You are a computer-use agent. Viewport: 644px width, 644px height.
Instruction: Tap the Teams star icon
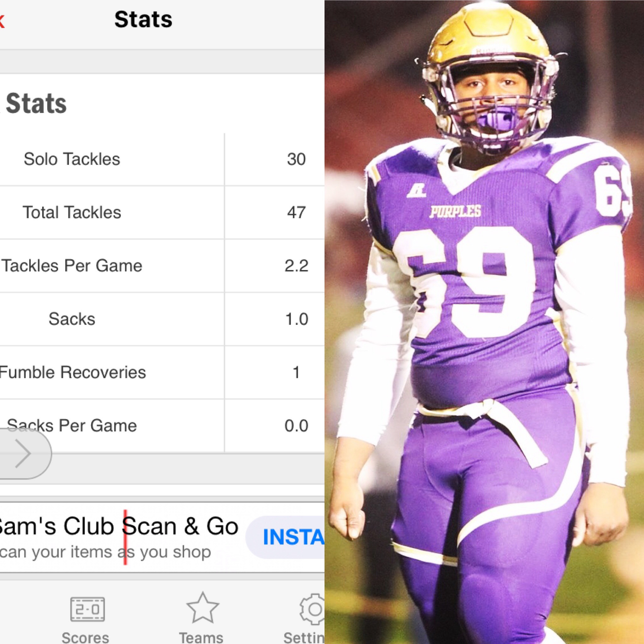[202, 608]
